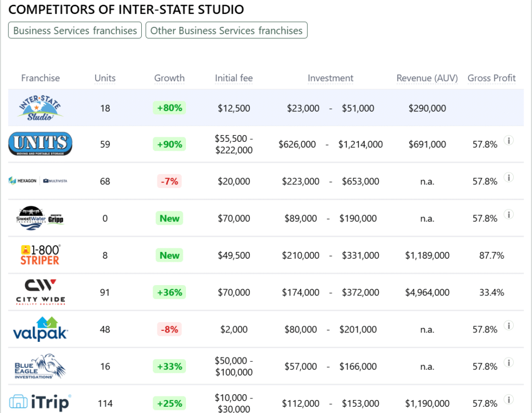Select the $12,500 initial fee cell
This screenshot has width=532, height=413.
point(234,108)
